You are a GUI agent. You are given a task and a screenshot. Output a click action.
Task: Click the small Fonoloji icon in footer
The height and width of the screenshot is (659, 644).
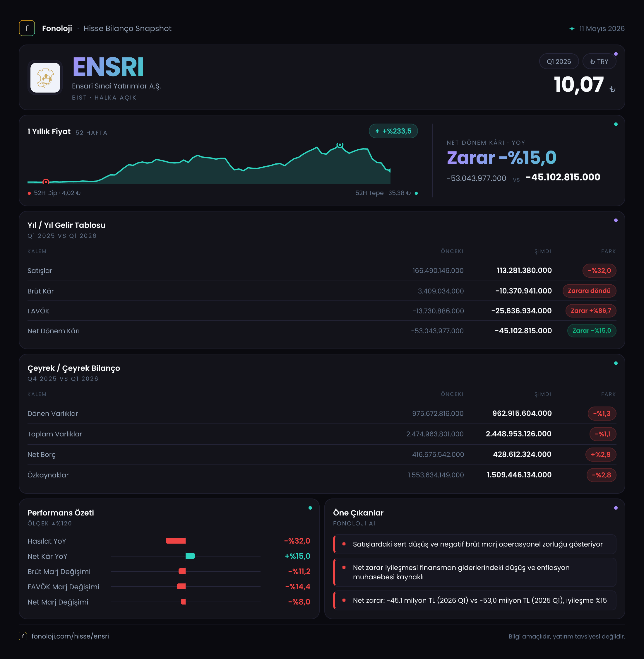point(23,636)
